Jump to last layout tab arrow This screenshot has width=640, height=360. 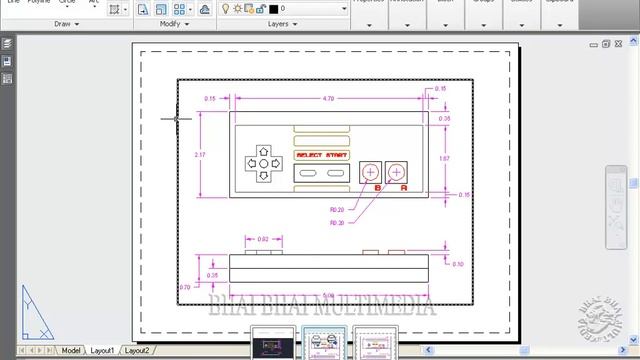pyautogui.click(x=49, y=350)
